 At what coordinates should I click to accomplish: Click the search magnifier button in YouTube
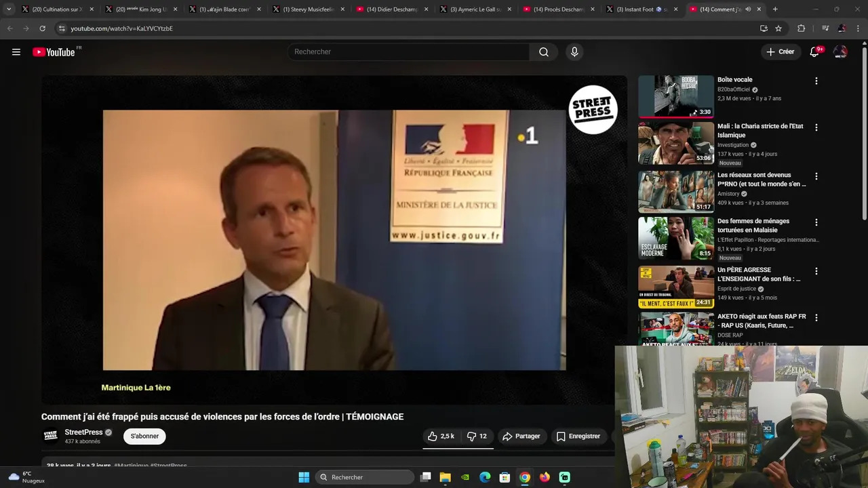[544, 52]
